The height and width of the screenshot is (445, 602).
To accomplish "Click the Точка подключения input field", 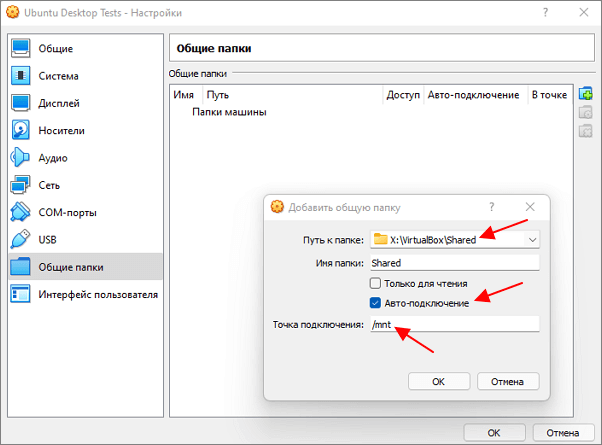I will [x=455, y=324].
